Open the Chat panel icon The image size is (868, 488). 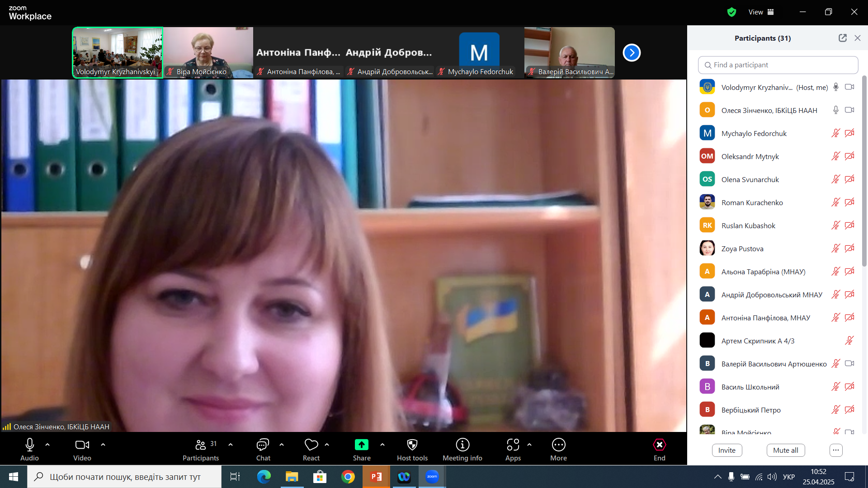[x=263, y=445]
